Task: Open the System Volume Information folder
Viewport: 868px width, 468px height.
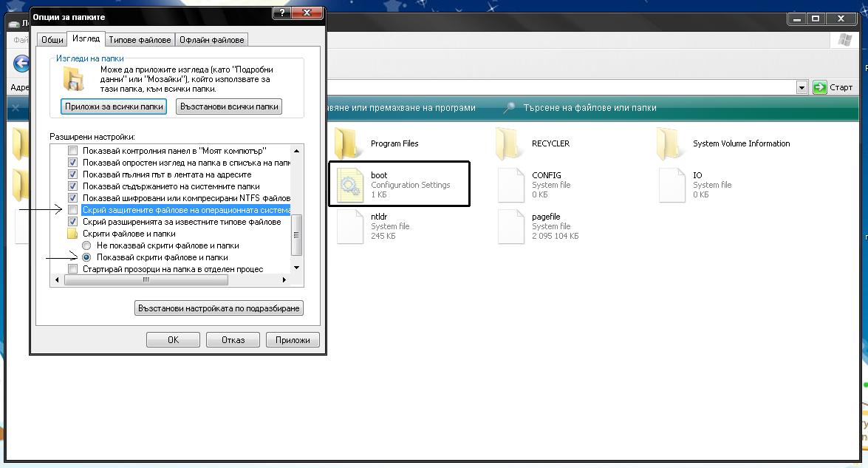Action: point(670,143)
